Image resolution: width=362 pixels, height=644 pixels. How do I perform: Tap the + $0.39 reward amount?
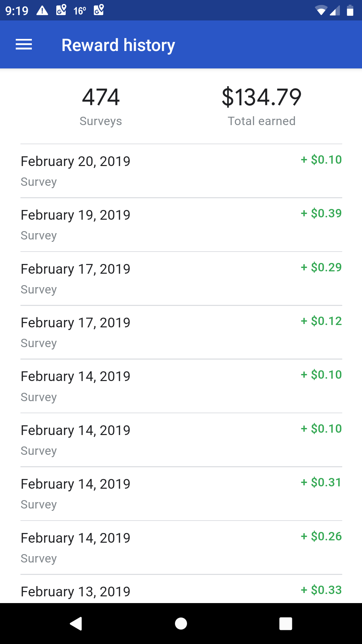point(321,213)
